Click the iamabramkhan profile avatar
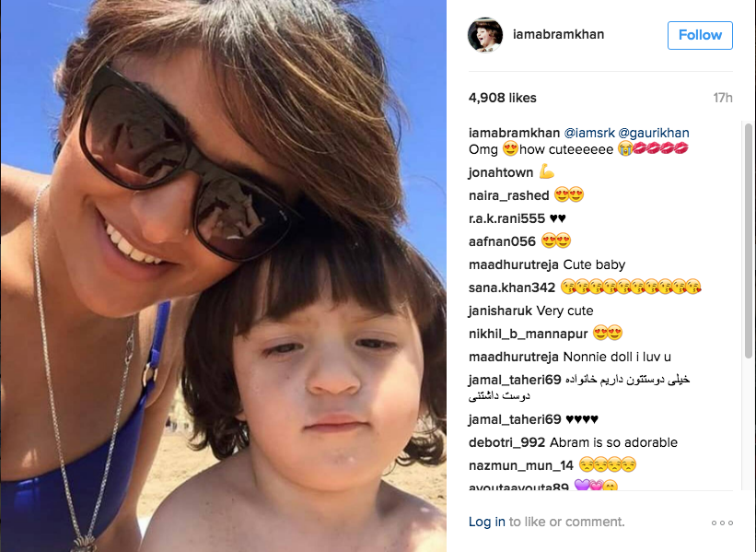This screenshot has width=756, height=552. [485, 35]
